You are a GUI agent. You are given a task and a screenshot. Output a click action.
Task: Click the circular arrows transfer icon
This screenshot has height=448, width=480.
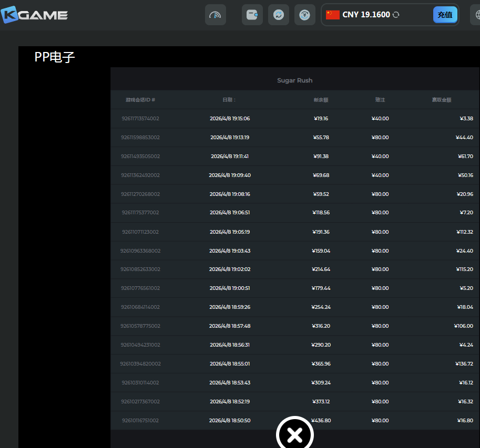[x=278, y=15]
